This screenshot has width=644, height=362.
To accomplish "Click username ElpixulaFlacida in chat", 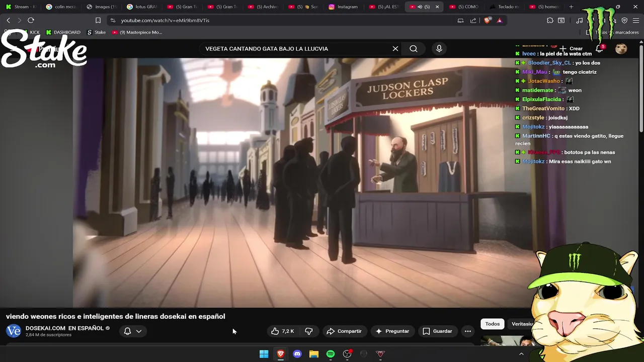I will coord(541,100).
